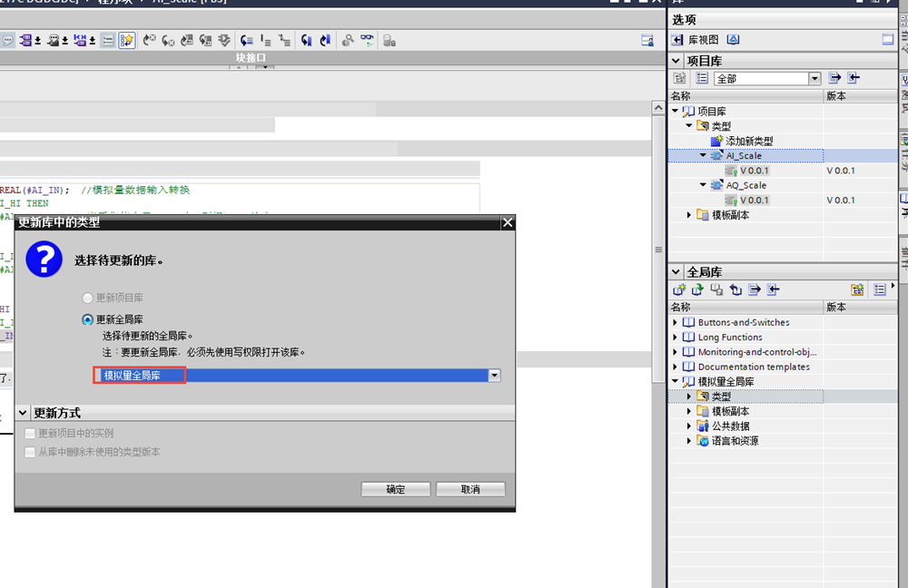Screen dimensions: 908x588
Task: Select the AQ_Scale type in project library
Action: [x=745, y=184]
